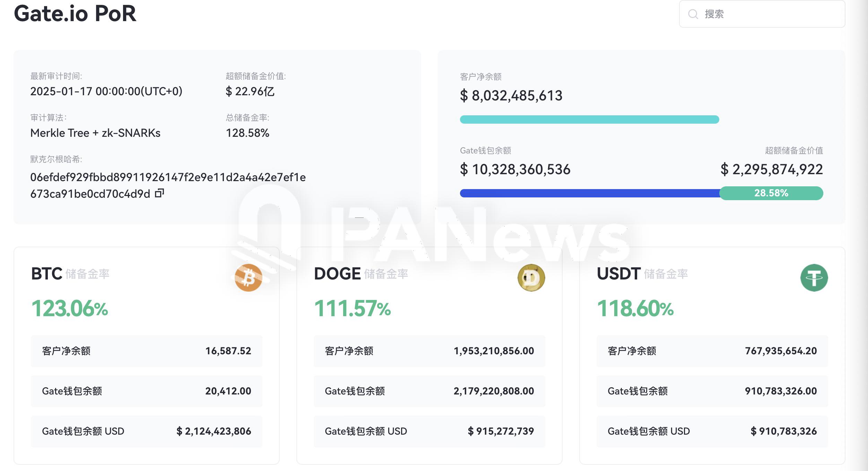Select audit time 2025-01-17 00:00:00(UTC+0)
Viewport: 868px width, 471px height.
pos(106,91)
